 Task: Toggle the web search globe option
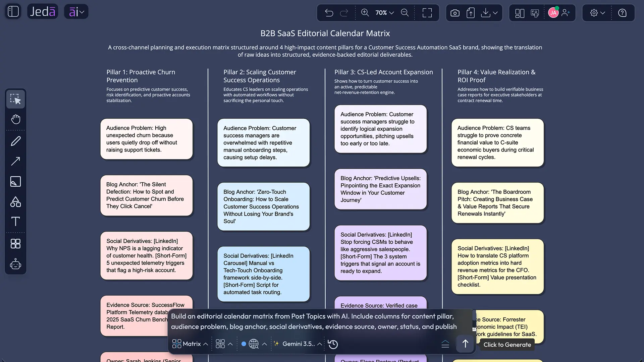pyautogui.click(x=254, y=344)
